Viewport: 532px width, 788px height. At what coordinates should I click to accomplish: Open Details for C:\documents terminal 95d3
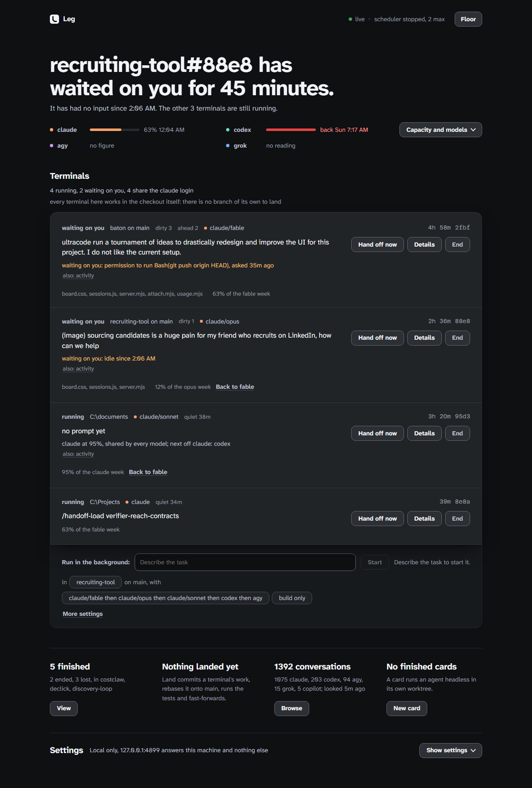point(424,433)
